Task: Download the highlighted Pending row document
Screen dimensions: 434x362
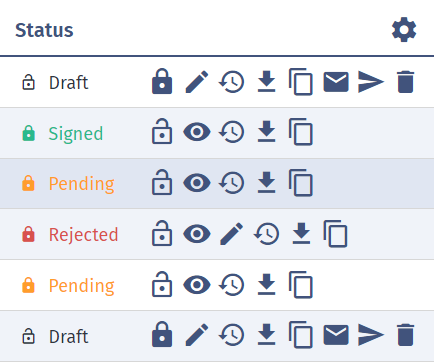Action: (266, 183)
